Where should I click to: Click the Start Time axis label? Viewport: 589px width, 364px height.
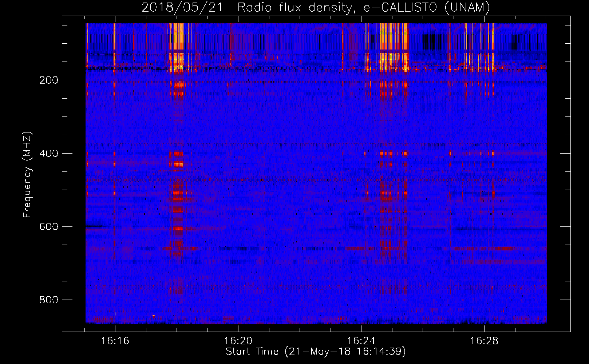[316, 352]
